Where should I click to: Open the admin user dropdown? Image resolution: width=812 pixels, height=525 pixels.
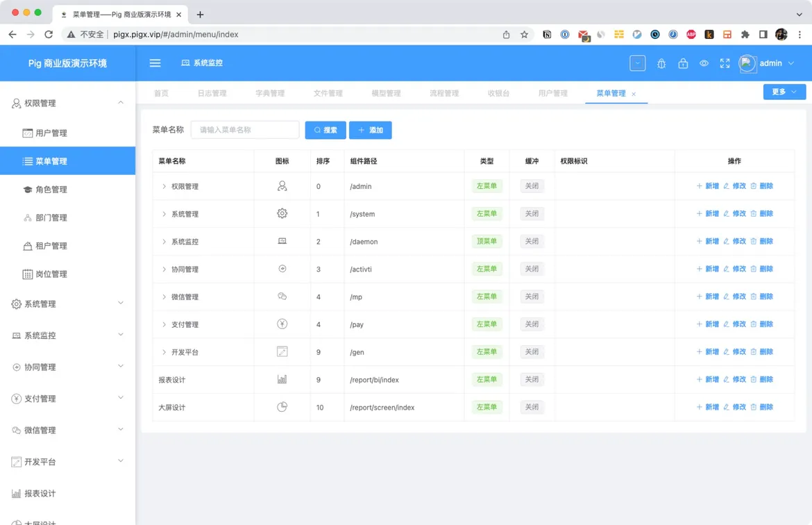[767, 63]
